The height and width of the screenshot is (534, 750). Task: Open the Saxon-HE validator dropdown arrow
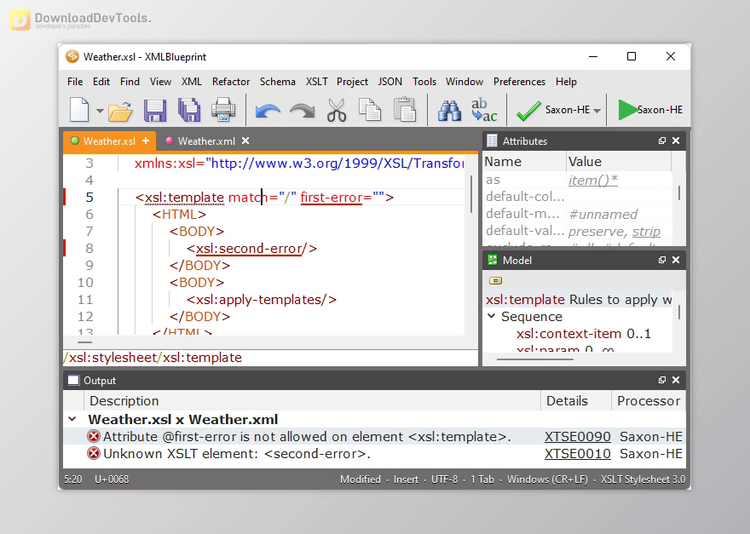[597, 111]
